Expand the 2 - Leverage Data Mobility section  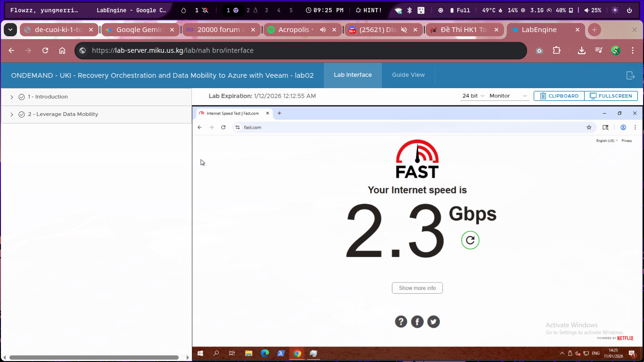pos(12,115)
